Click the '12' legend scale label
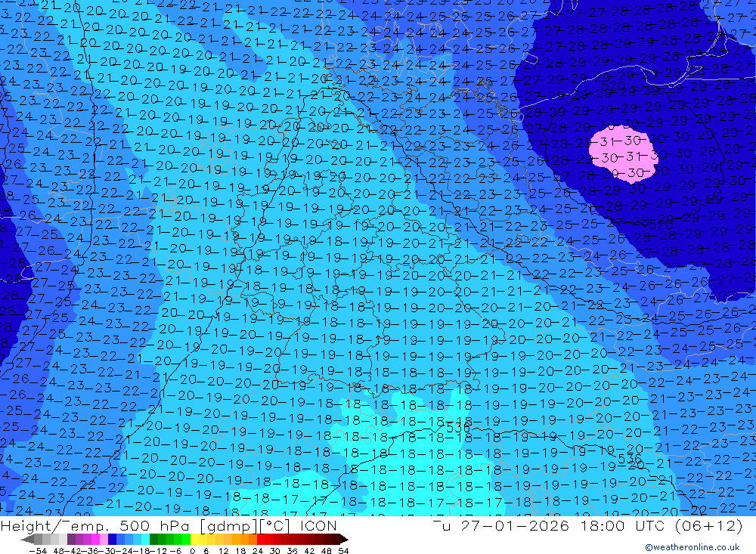 pos(223,551)
